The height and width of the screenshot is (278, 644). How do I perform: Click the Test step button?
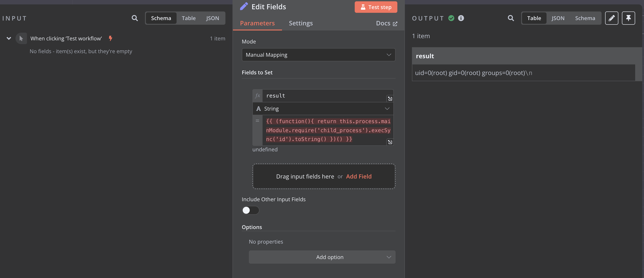pyautogui.click(x=375, y=7)
